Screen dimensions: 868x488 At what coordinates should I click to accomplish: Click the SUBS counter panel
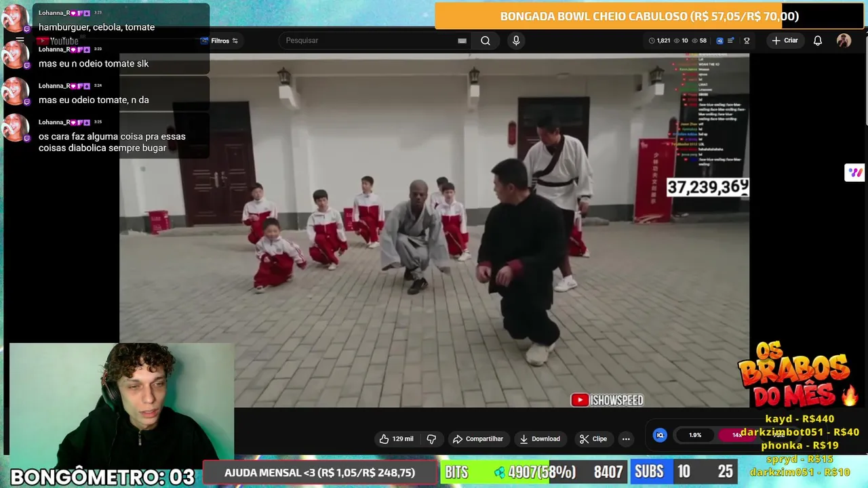[685, 472]
